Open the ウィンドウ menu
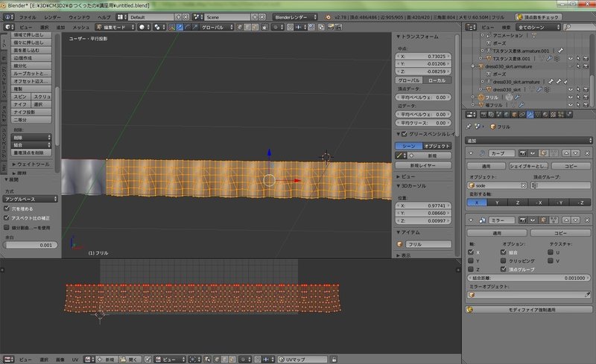 (79, 17)
